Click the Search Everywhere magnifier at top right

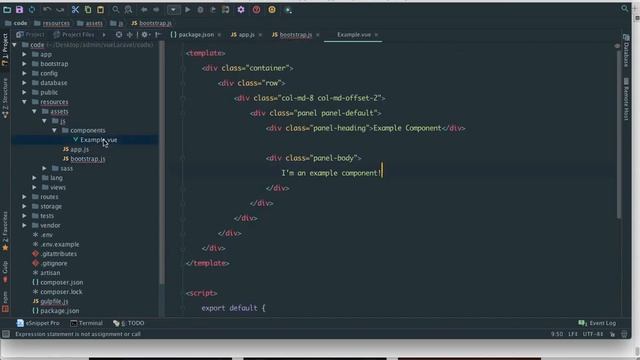624,9
